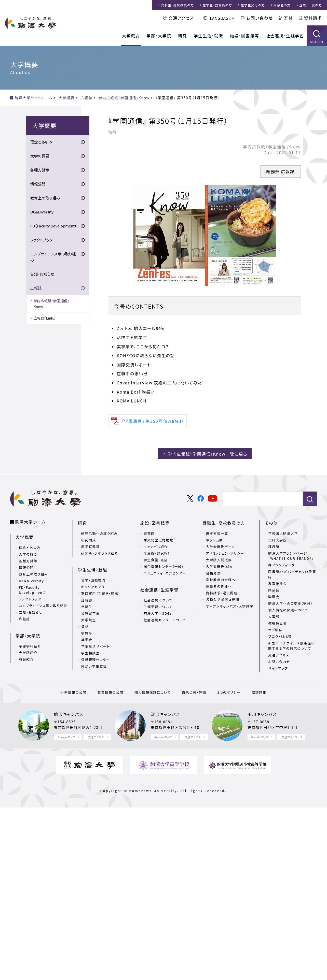The image size is (327, 980).
Task: Click 学内広報紙『学園通信』Know一覧に戻る button
Action: click(x=205, y=454)
